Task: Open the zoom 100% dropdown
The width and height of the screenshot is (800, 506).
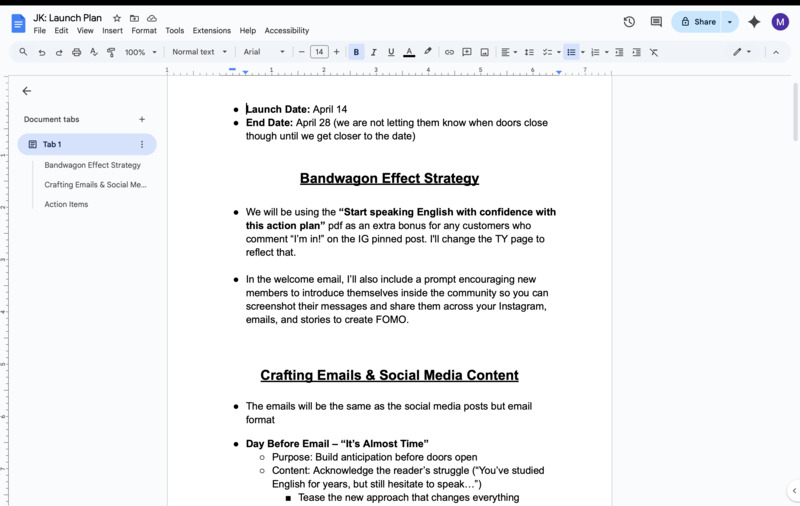Action: coord(141,52)
